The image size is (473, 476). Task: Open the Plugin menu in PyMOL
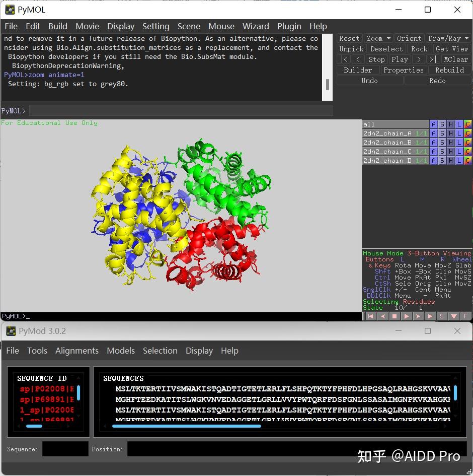click(289, 26)
